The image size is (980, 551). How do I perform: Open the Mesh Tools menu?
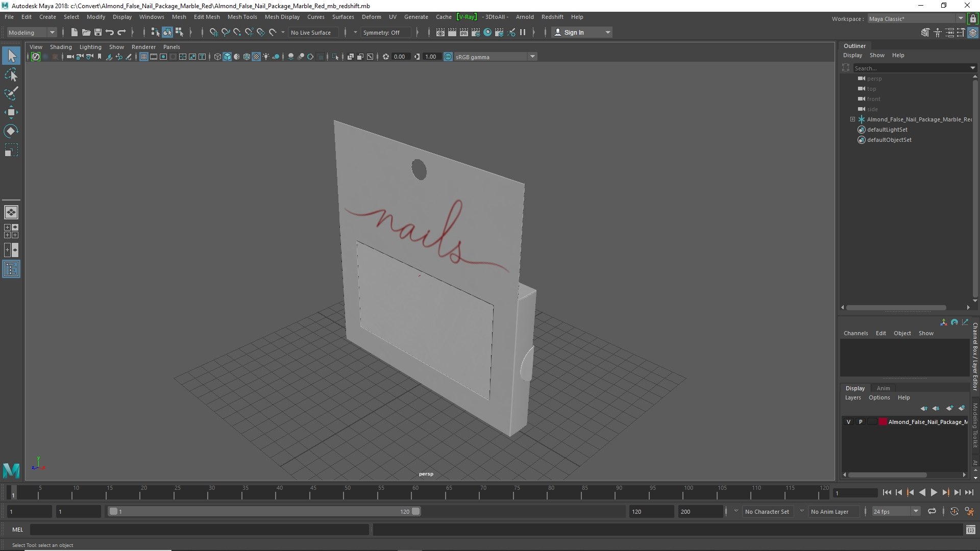pos(242,17)
